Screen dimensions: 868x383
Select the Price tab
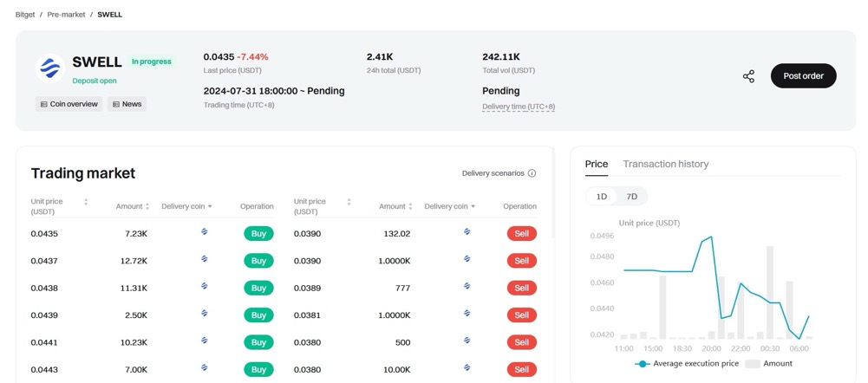click(597, 164)
